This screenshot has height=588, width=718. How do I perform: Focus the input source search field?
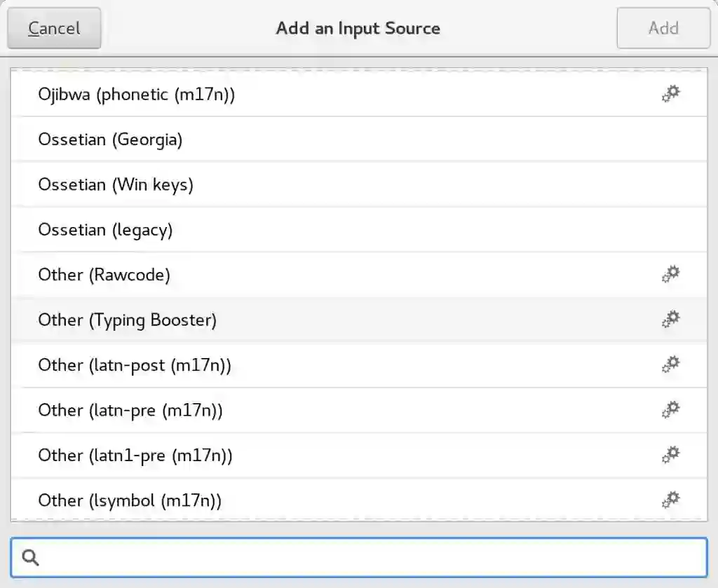pos(372,557)
